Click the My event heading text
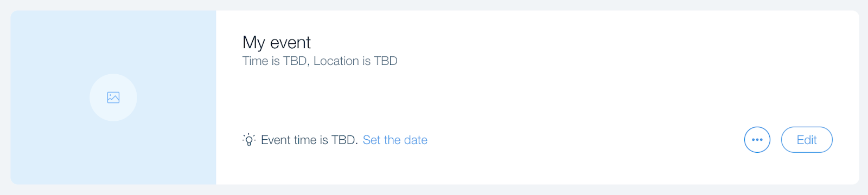Viewport: 868px width, 195px height. tap(277, 42)
